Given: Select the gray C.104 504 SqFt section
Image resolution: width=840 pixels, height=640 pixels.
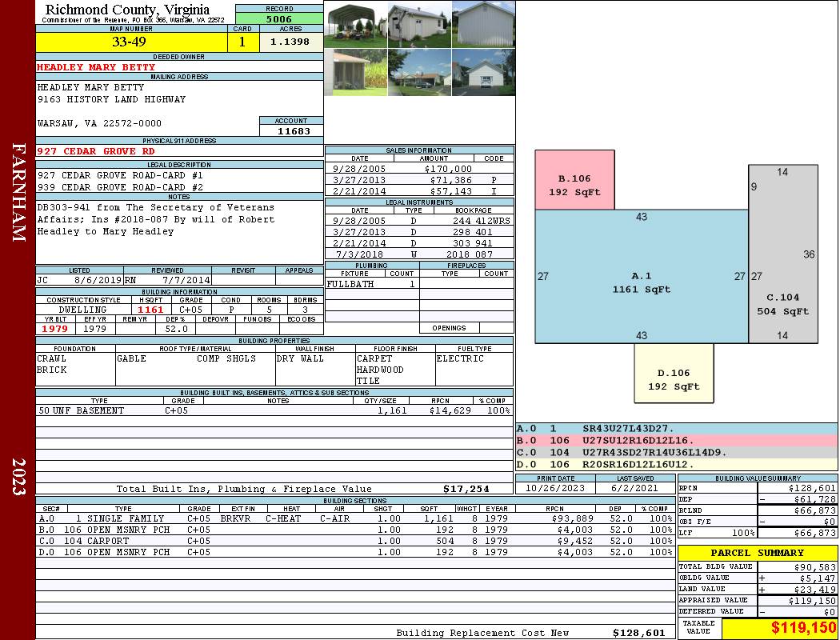Looking at the screenshot, I should click(x=782, y=254).
